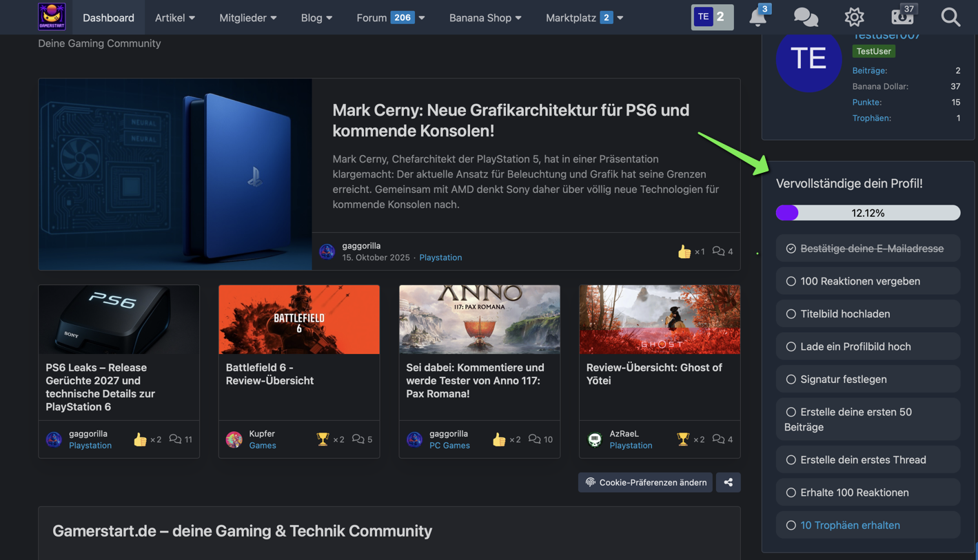The height and width of the screenshot is (560, 978).
Task: Open the notifications bell
Action: pos(757,17)
